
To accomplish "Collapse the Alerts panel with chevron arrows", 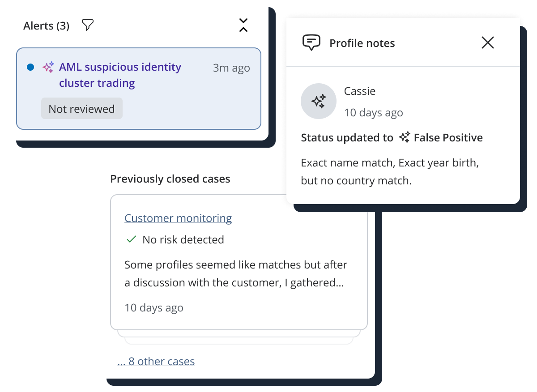I will coord(243,26).
